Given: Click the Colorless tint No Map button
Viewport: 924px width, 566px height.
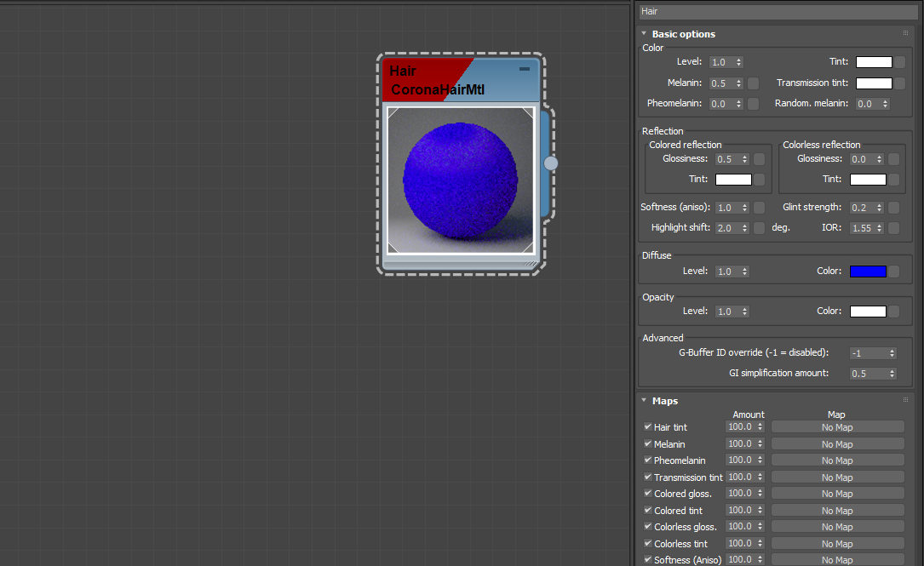Looking at the screenshot, I should [x=837, y=544].
